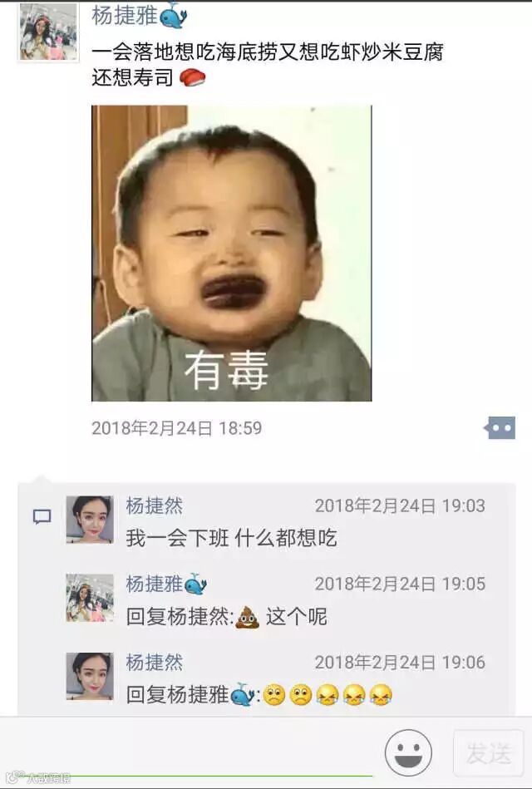
Task: Tap 杨捷然's avatar on the first comment
Action: 90,520
